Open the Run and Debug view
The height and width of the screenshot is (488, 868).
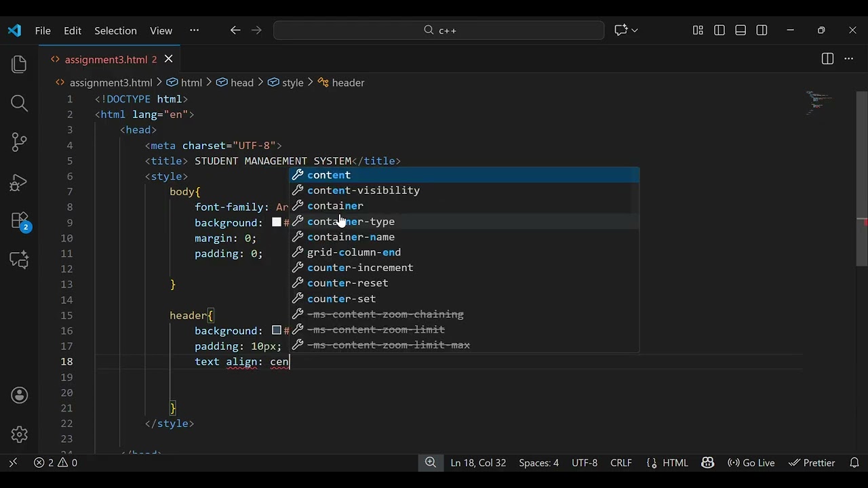[19, 182]
